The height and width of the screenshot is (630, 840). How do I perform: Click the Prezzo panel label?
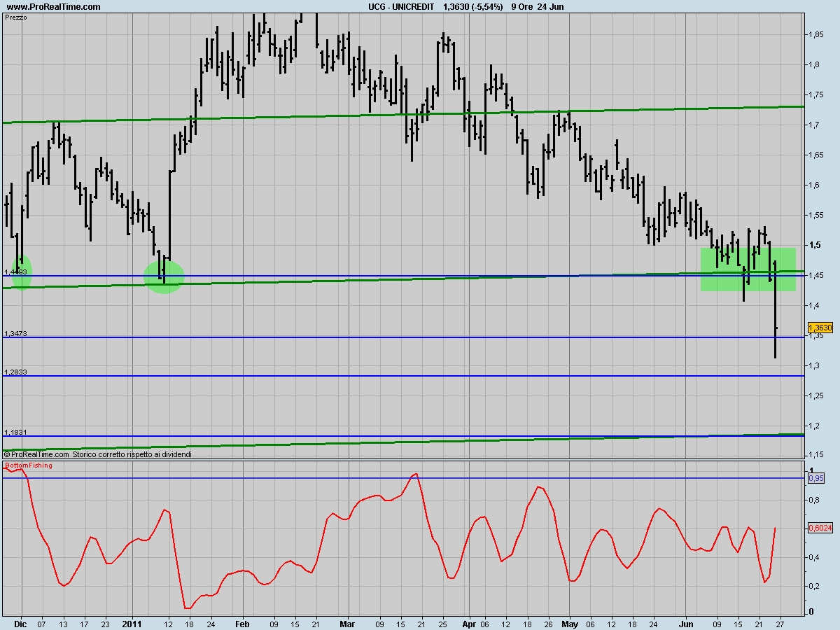pos(15,17)
